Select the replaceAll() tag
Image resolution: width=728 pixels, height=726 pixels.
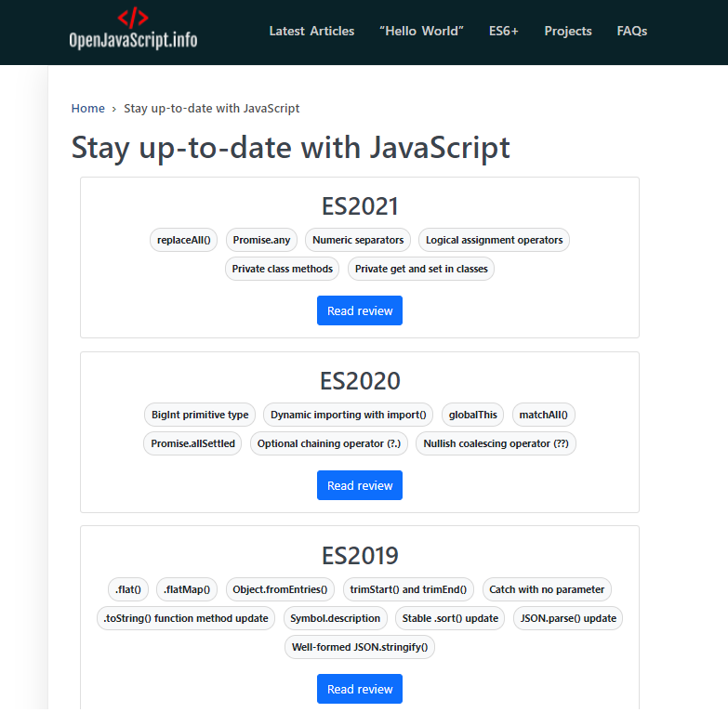tap(183, 240)
